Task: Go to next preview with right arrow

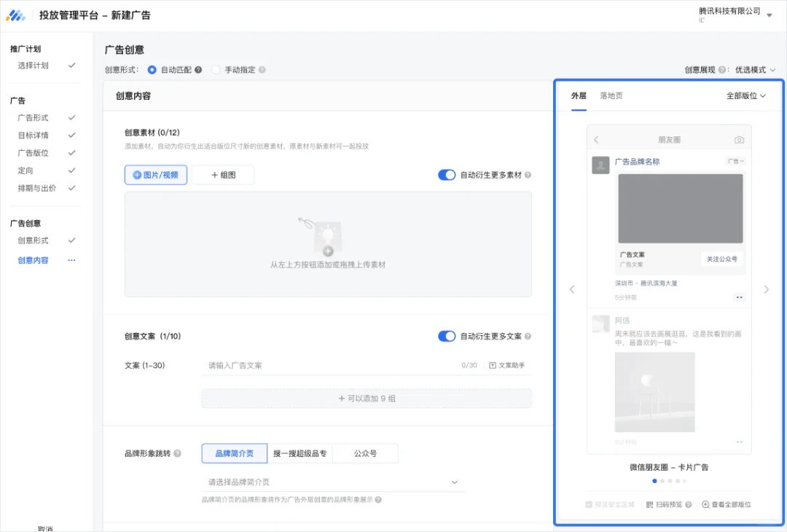Action: (x=766, y=289)
